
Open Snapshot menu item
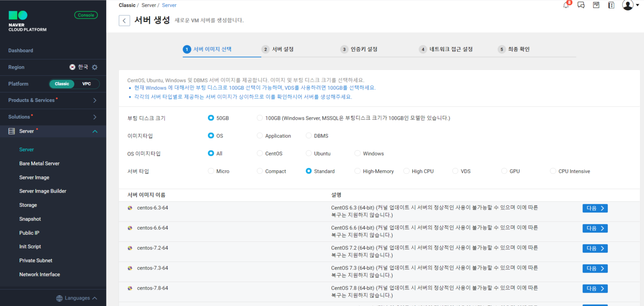(x=30, y=219)
